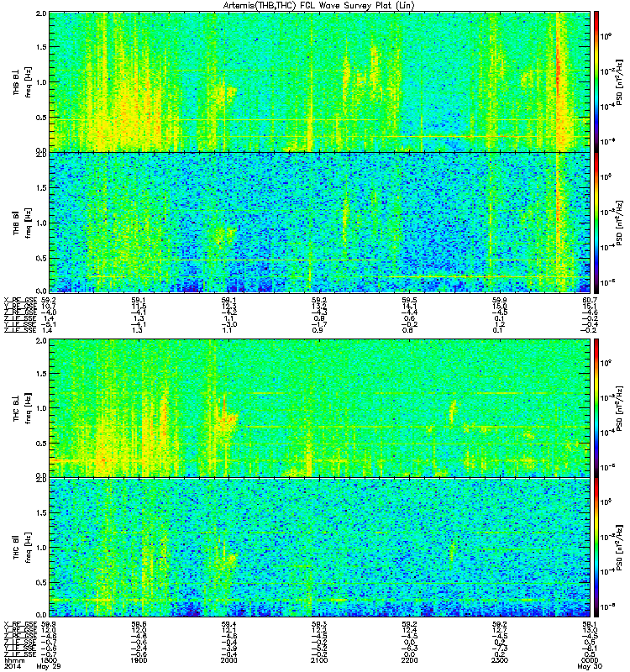This screenshot has width=630, height=672.
Task: Select the THC B-perpendicular spectrogram panel
Action: coord(319,408)
